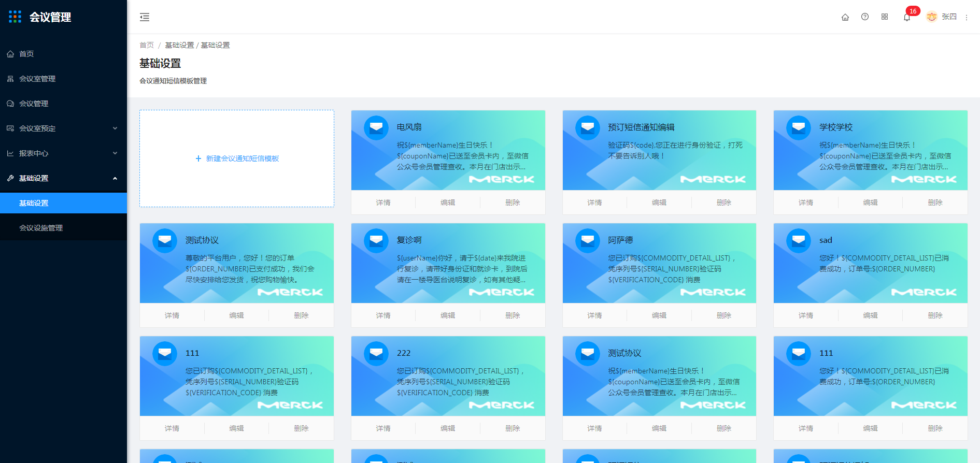Go to 首页 in the sidebar

click(63, 54)
